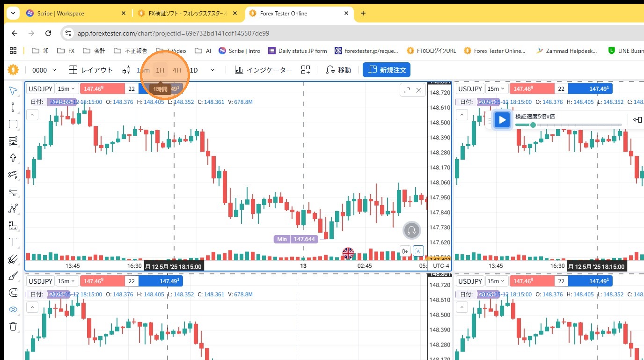Click the lot size 22 field in top-right chart
The width and height of the screenshot is (644, 360).
[562, 89]
